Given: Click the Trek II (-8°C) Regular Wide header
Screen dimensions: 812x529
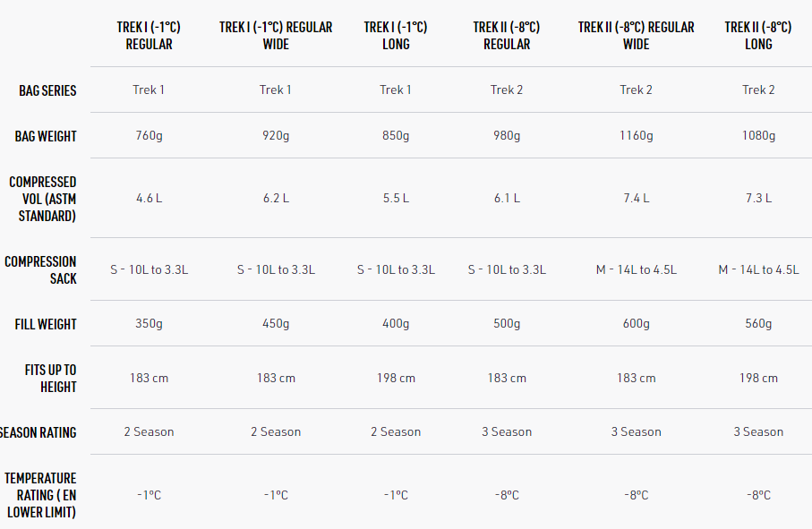Looking at the screenshot, I should pos(636,36).
